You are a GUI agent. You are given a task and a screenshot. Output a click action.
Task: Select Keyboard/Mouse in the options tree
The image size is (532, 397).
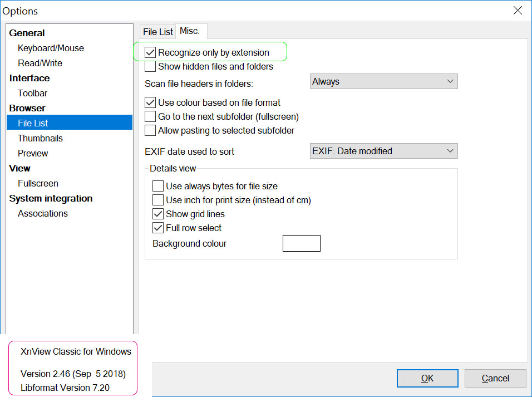51,48
